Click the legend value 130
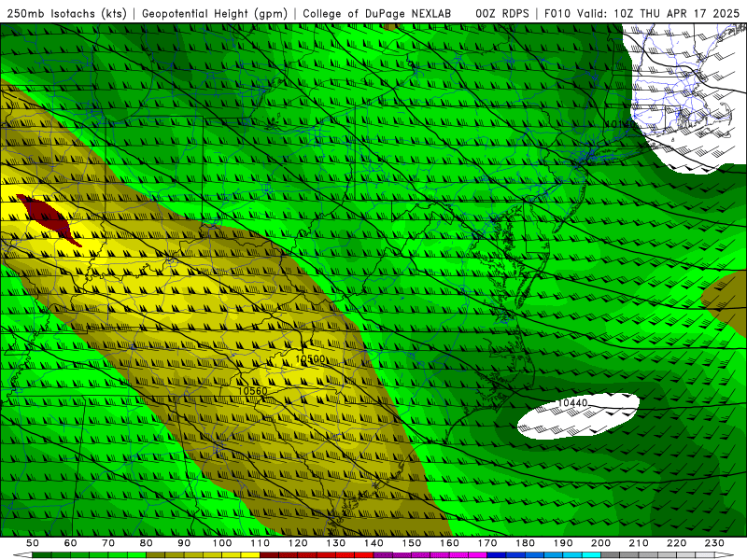The height and width of the screenshot is (560, 747). click(336, 543)
